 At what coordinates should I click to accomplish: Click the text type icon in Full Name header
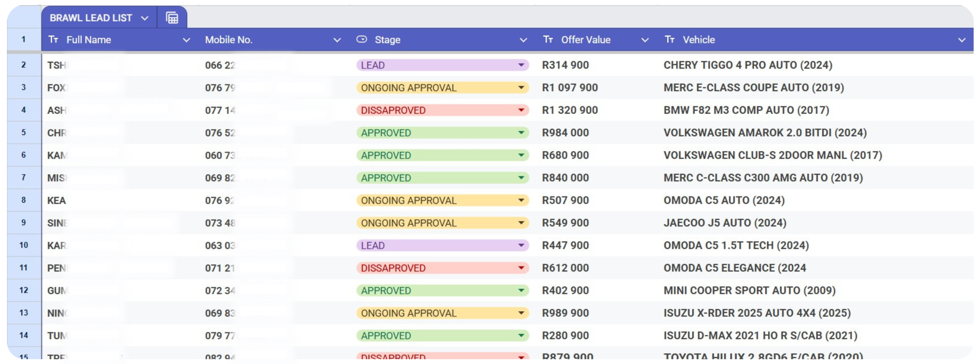[x=53, y=39]
